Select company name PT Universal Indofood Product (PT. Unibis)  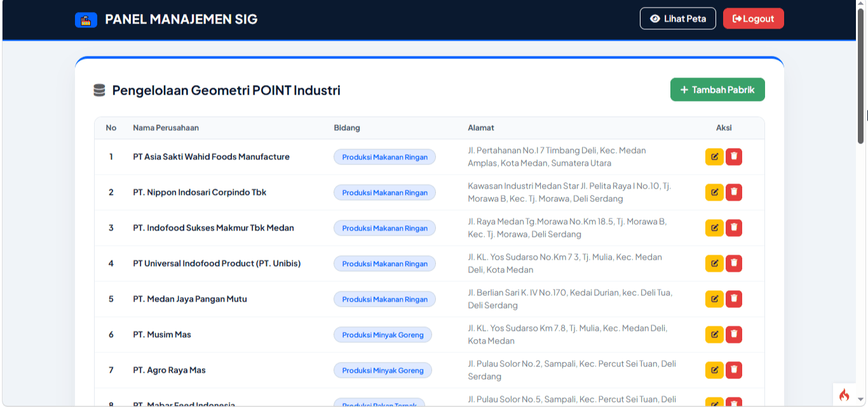click(x=217, y=264)
